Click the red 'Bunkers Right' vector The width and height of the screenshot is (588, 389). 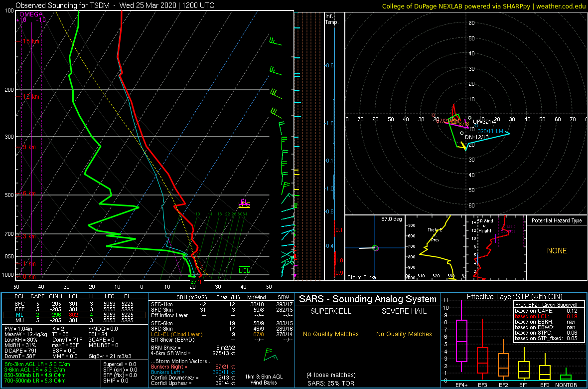click(193, 367)
